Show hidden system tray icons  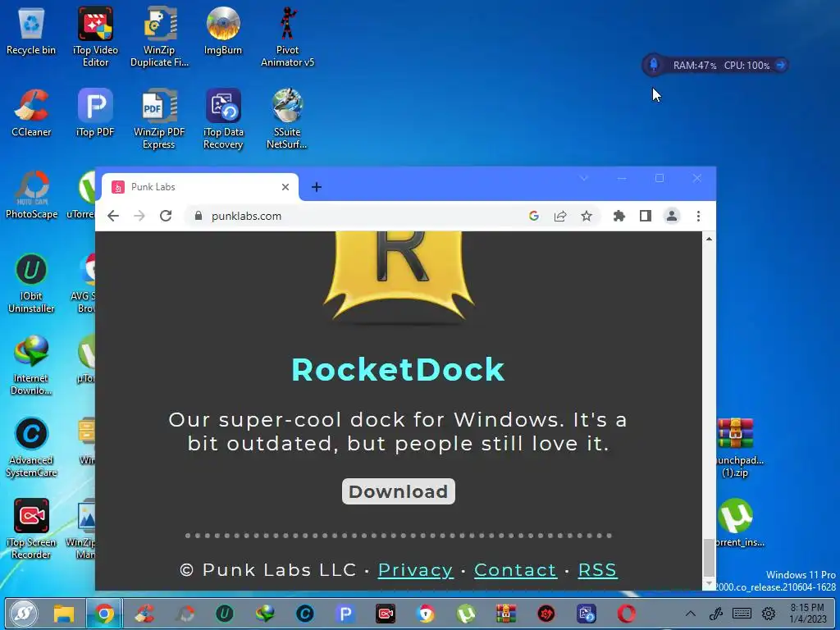[x=691, y=614]
